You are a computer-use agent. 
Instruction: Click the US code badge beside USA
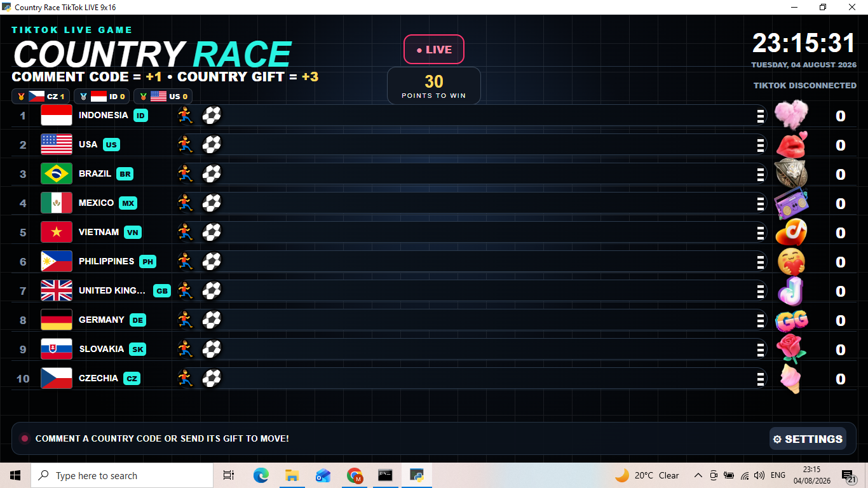[x=112, y=144]
